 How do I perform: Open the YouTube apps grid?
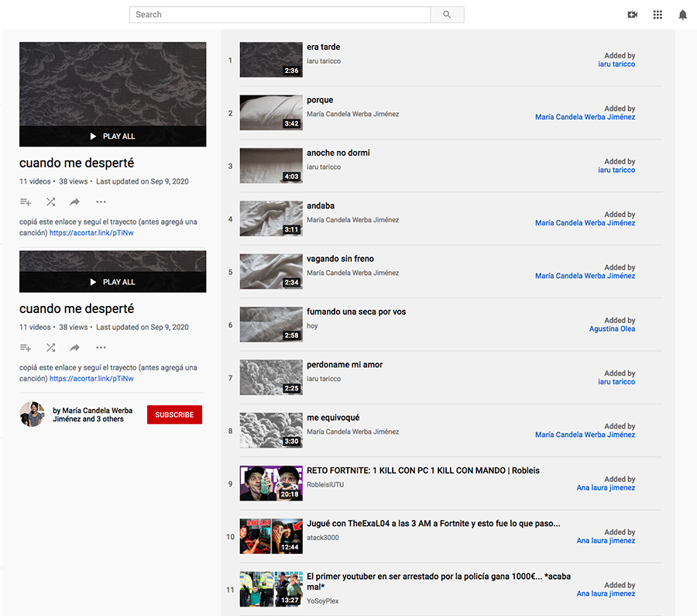point(658,15)
